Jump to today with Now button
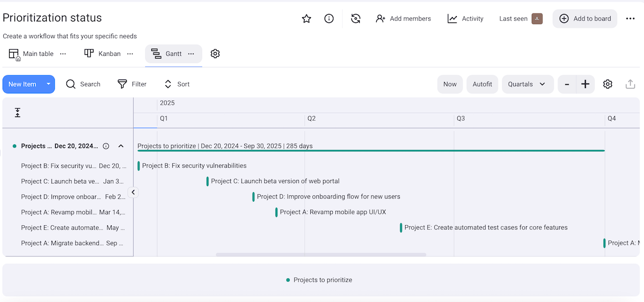The image size is (644, 302). click(x=450, y=84)
